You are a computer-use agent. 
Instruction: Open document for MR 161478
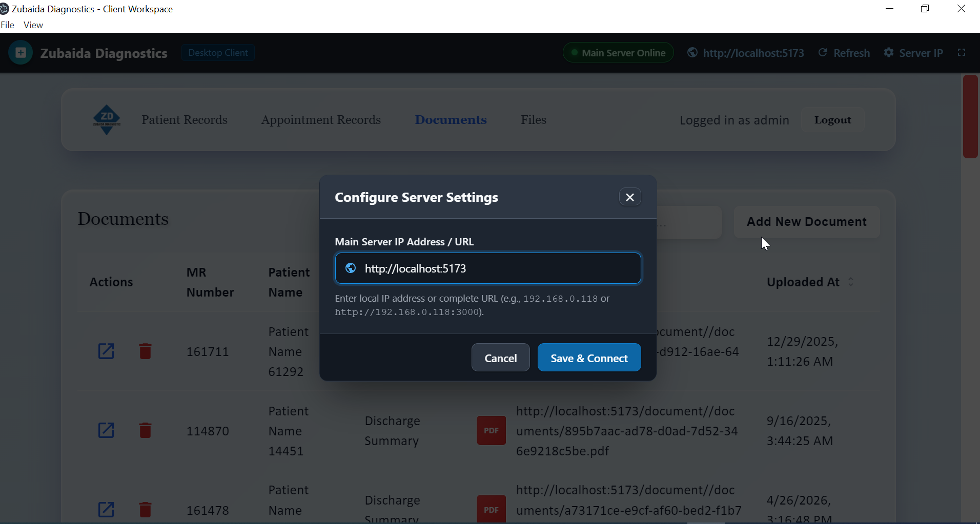106,510
